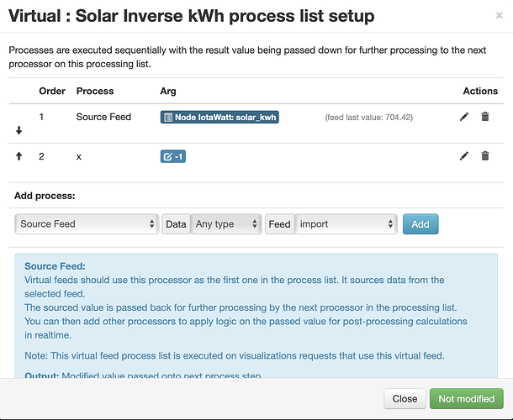Move the x process up
Screen dimensions: 513x420
point(19,156)
